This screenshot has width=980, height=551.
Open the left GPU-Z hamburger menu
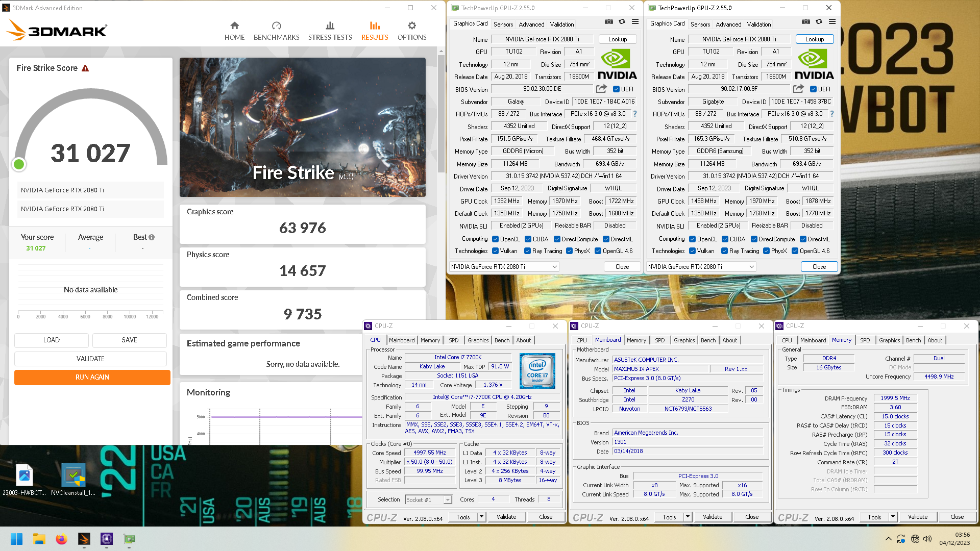click(635, 21)
